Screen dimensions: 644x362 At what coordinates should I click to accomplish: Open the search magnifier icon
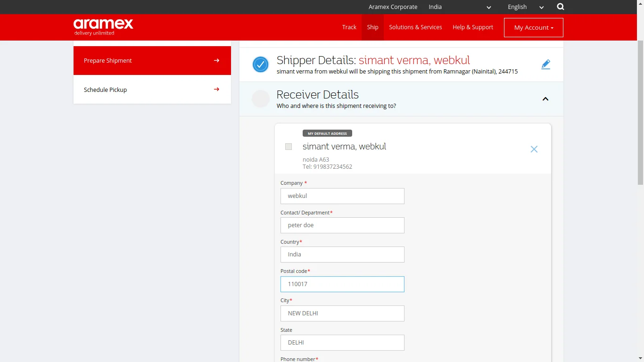(x=560, y=7)
